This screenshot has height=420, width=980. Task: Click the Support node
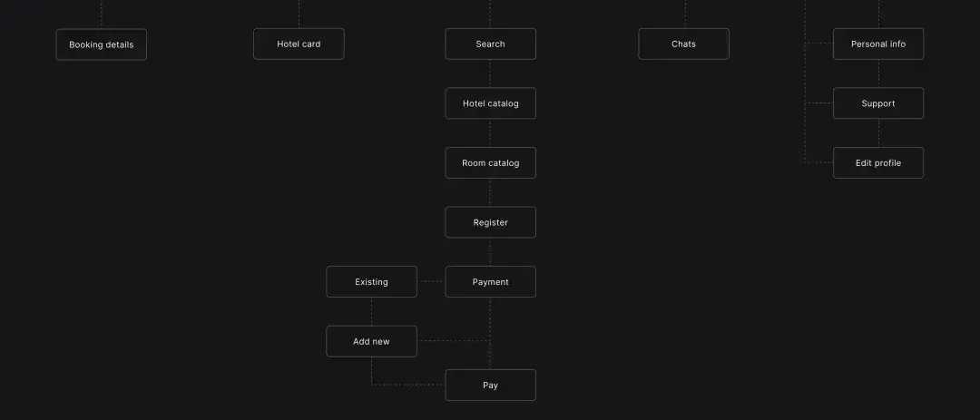[878, 103]
